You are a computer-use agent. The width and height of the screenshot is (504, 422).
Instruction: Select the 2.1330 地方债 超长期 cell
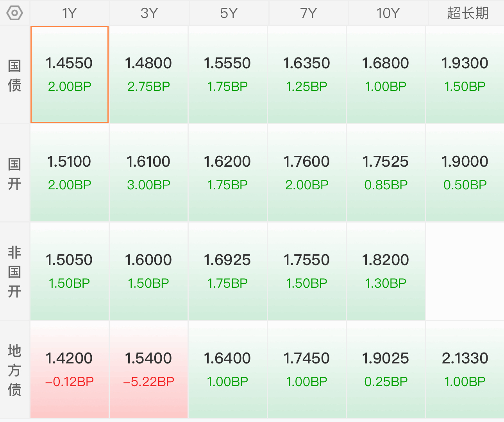point(465,370)
